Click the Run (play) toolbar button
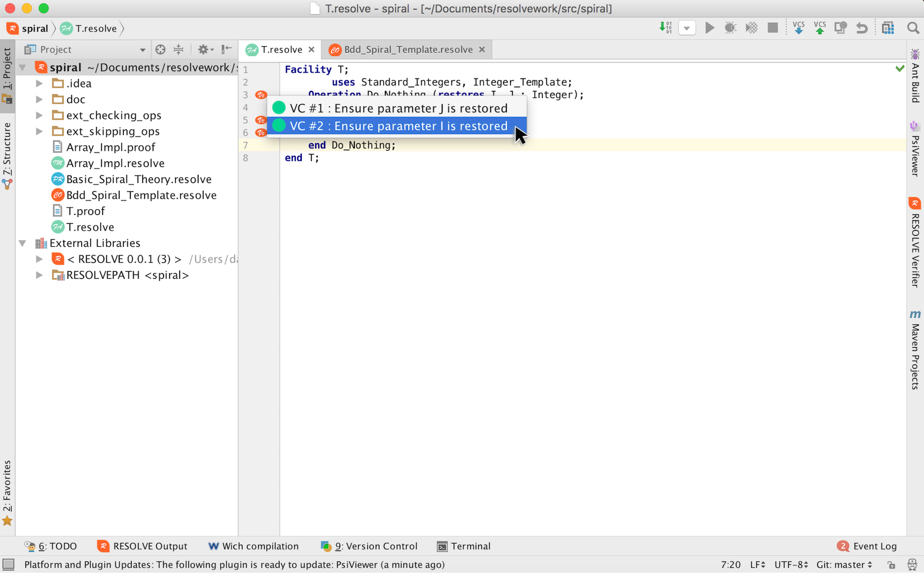 click(710, 28)
